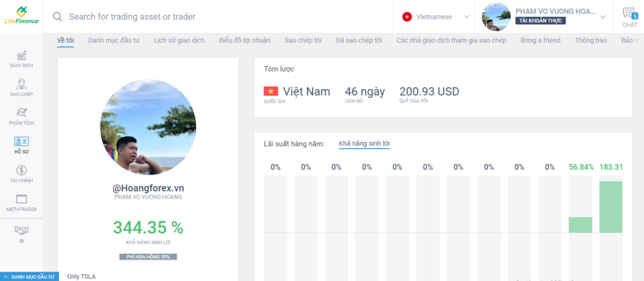Open the Chat icon with badge

(x=630, y=13)
